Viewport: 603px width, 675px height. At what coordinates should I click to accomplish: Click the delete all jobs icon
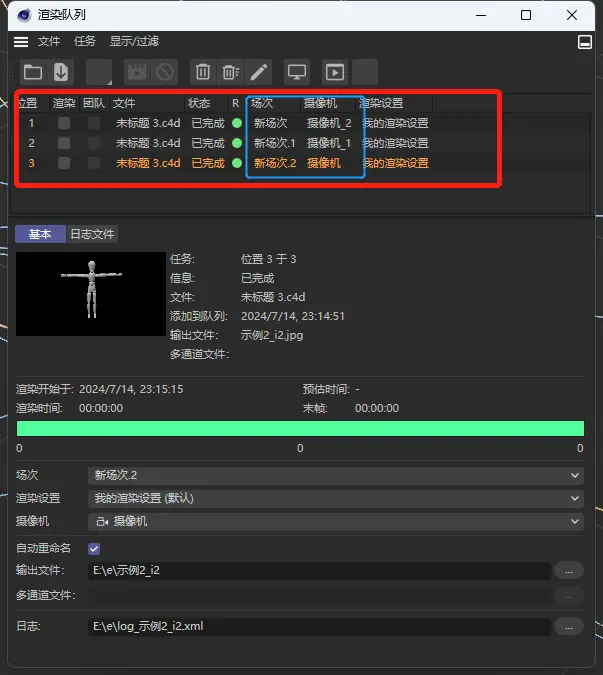pyautogui.click(x=231, y=72)
